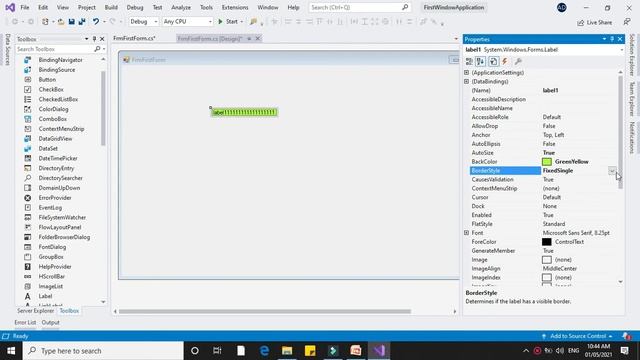Select the green label1 control on the form

244,112
